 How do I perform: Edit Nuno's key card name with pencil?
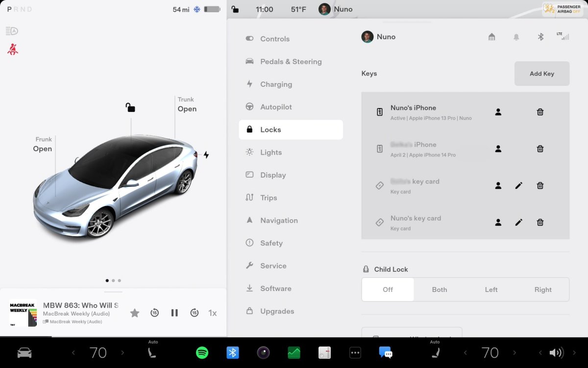coord(519,222)
